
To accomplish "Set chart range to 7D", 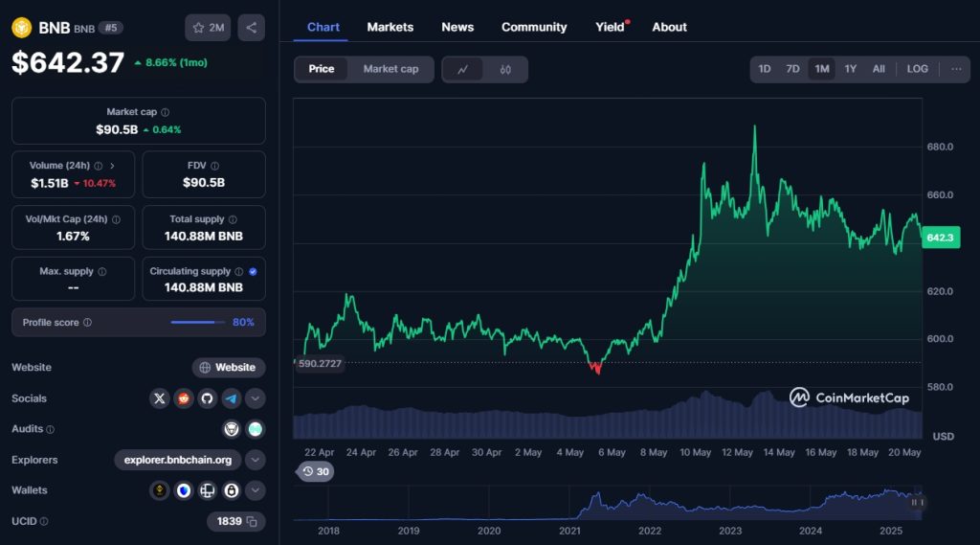I will [x=792, y=69].
